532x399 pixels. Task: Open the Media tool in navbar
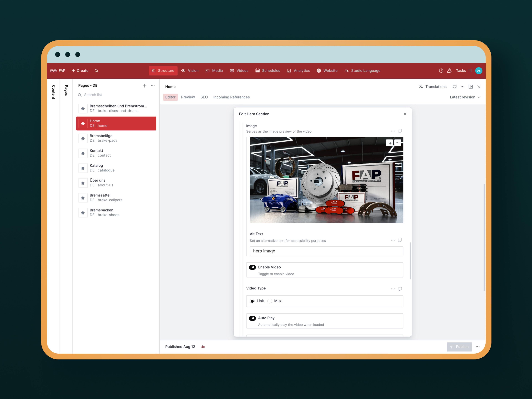(214, 71)
